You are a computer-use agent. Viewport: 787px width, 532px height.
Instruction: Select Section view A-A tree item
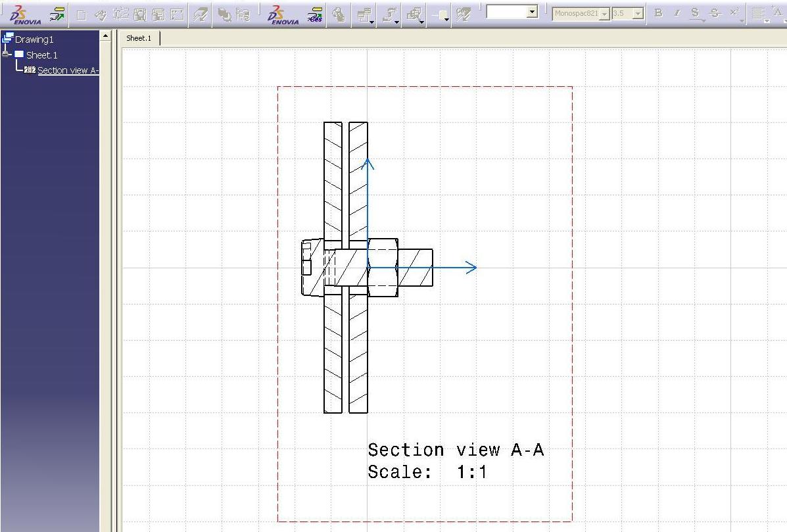[x=68, y=71]
